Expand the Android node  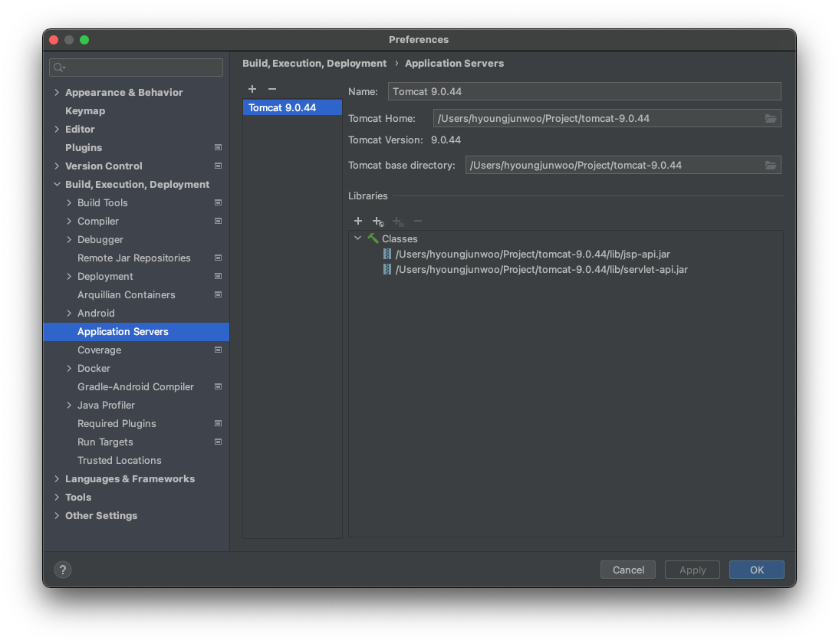pos(69,314)
